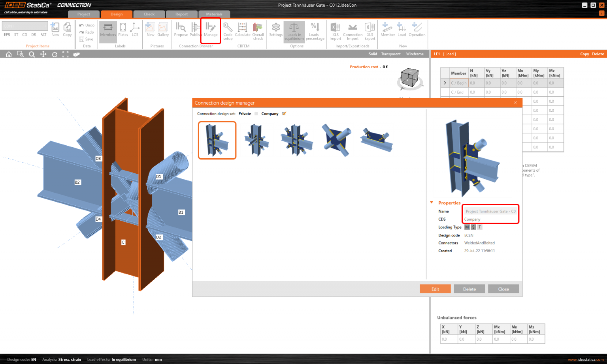Screen dimensions: 607x364
Task: Click the Edit button in the manager
Action: tap(435, 289)
